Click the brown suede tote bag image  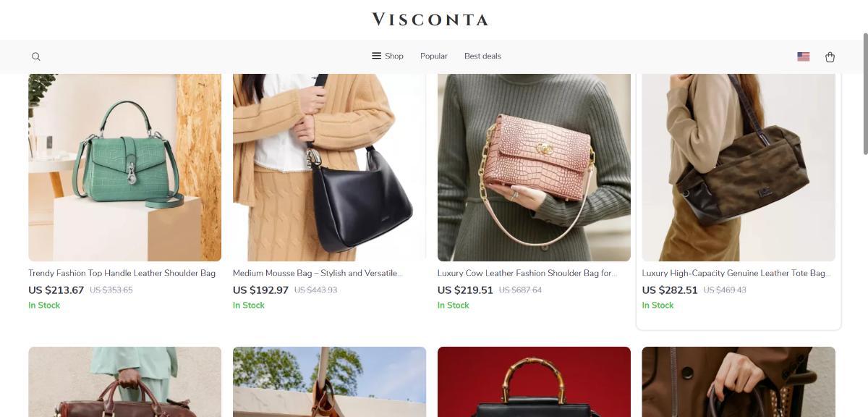pos(739,167)
